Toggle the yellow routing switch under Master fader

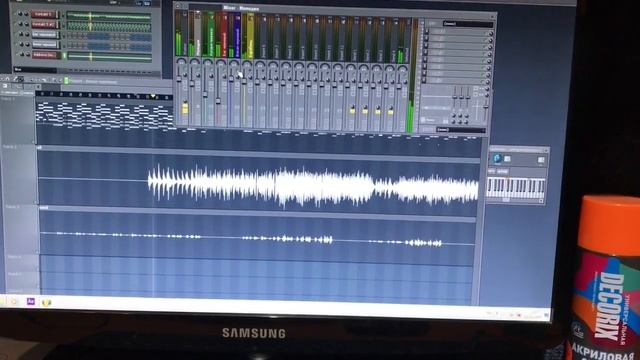(185, 108)
